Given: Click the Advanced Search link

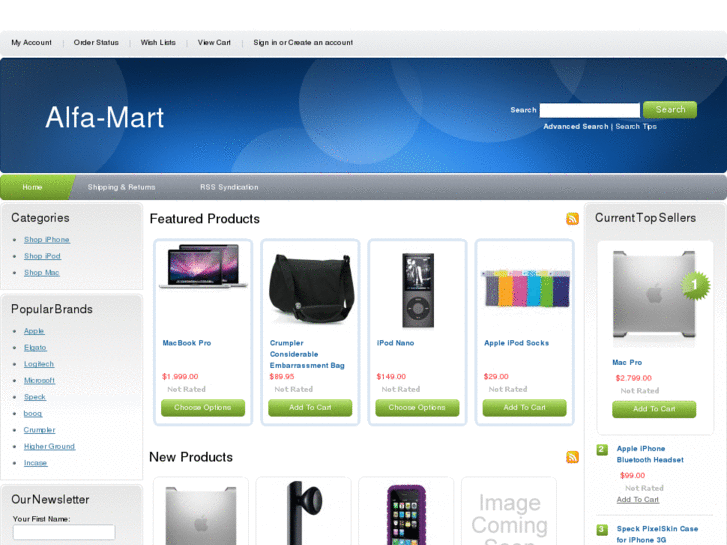Looking at the screenshot, I should (575, 126).
